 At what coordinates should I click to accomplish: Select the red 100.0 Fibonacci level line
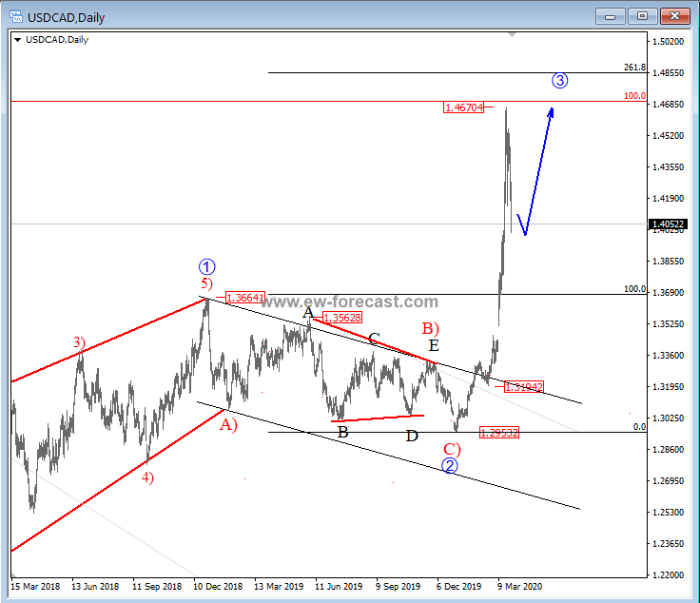380,101
